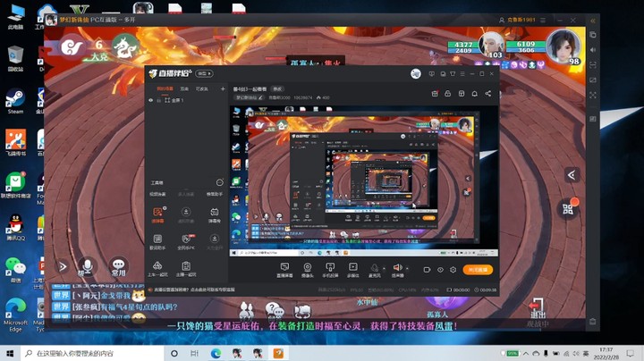The width and height of the screenshot is (644, 361).
Task: Toggle visibility eye for the 全屏1 source
Action: 151,100
